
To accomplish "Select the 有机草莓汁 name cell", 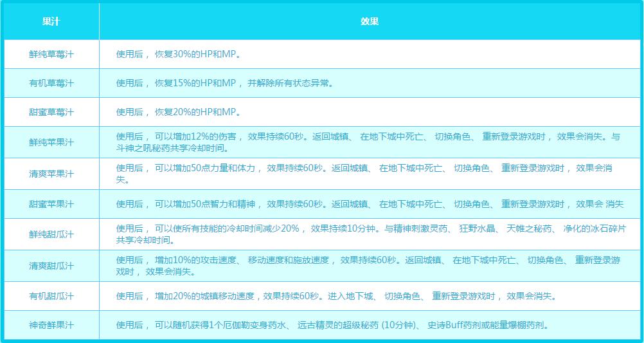I will [x=51, y=84].
